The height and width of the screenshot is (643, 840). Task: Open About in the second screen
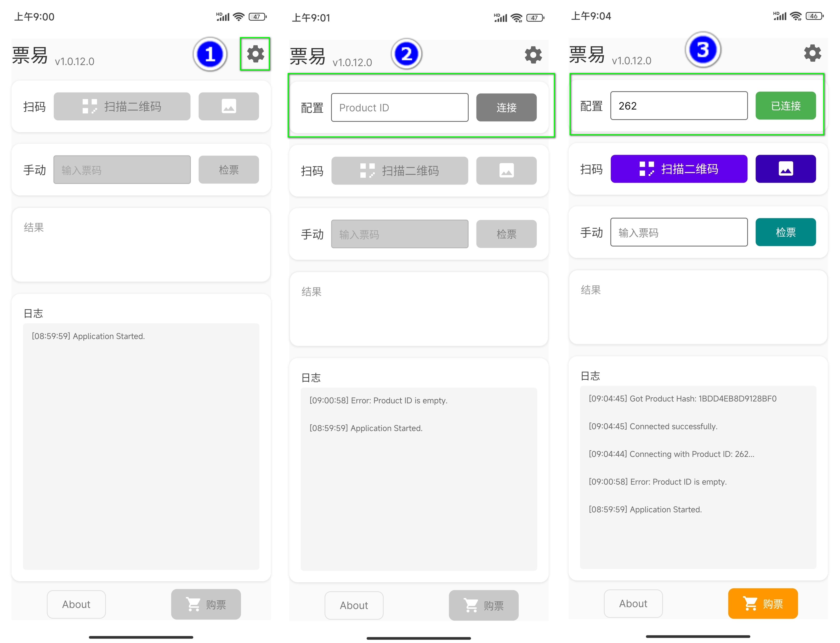(354, 605)
